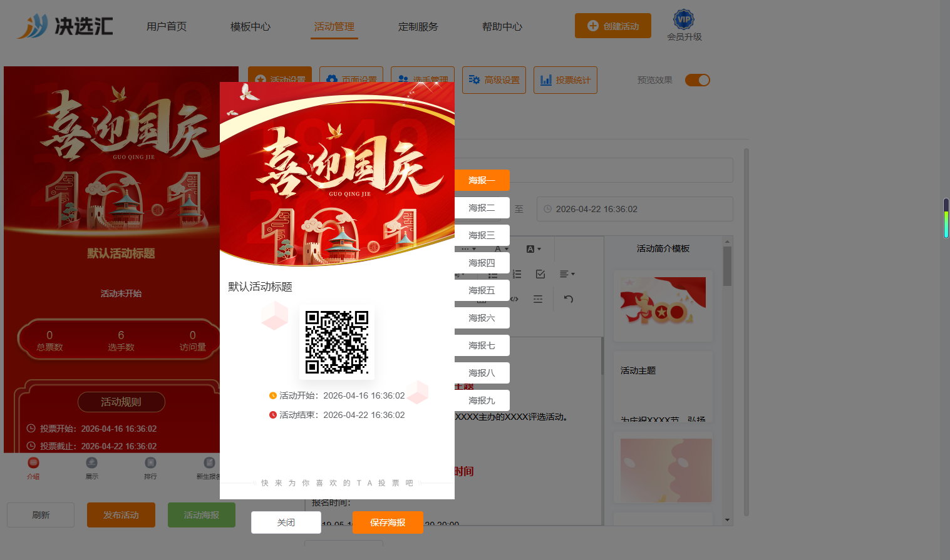
Task: Open the 模板中心 menu
Action: 250,26
